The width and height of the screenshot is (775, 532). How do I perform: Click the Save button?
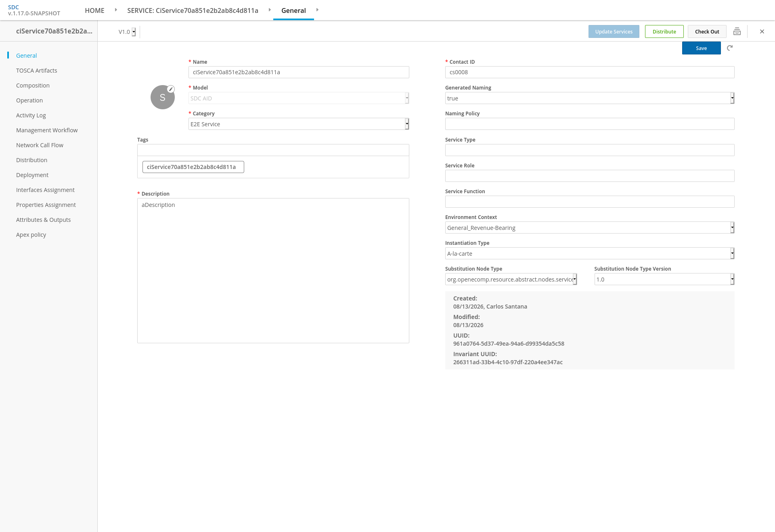click(x=701, y=48)
